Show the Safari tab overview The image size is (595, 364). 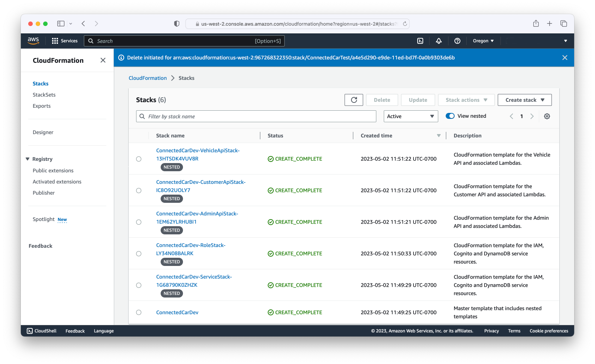tap(564, 23)
